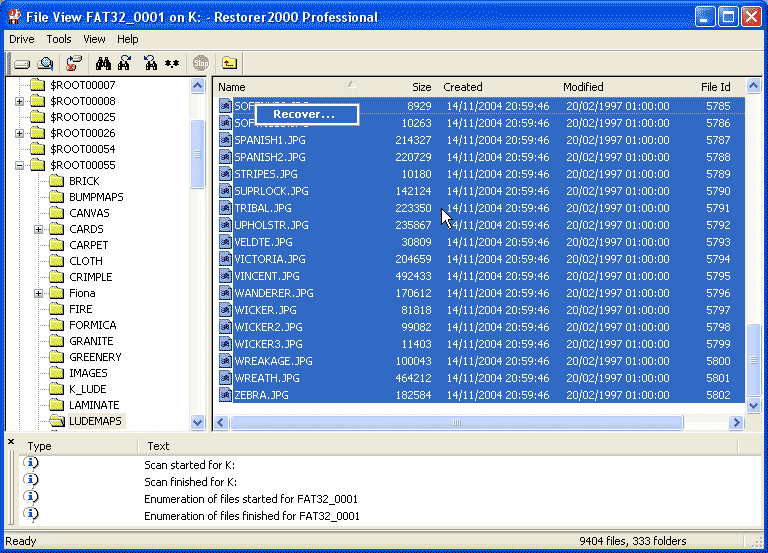Click the file icon beside VINCENT.JPG
768x553 pixels.
225,276
